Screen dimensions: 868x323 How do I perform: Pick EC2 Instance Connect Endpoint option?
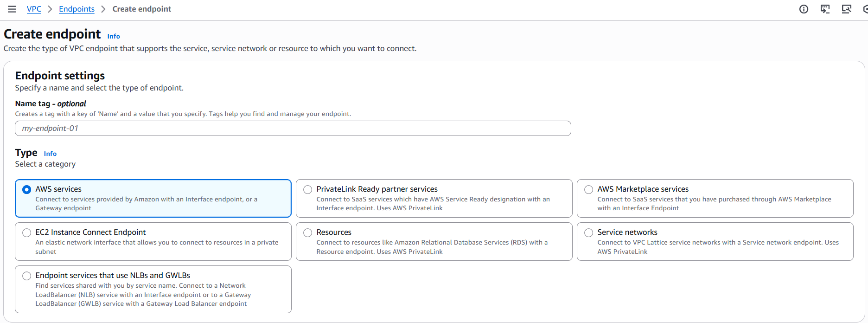(27, 233)
